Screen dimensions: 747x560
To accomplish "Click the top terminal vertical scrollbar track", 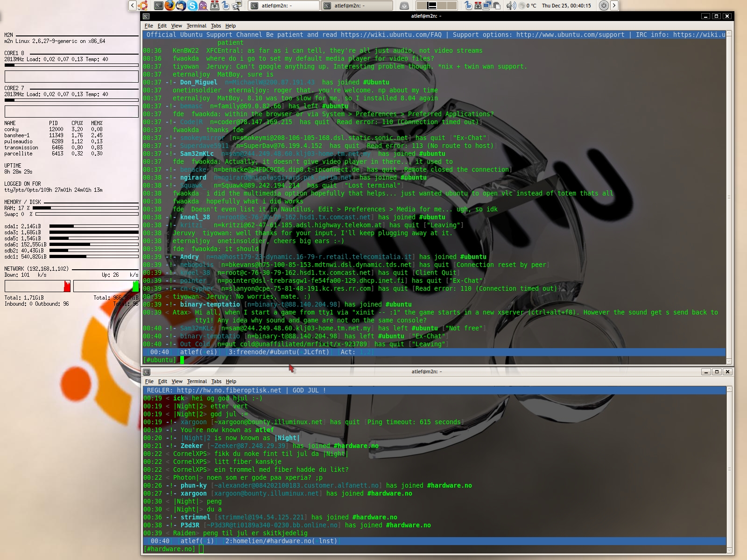I will (x=729, y=197).
